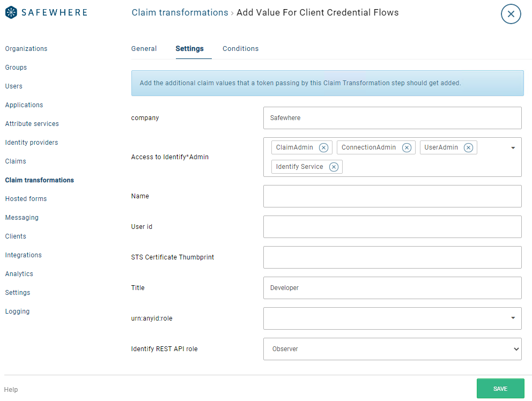
Task: Click the ConnectionAdmin tag text
Action: [x=368, y=147]
